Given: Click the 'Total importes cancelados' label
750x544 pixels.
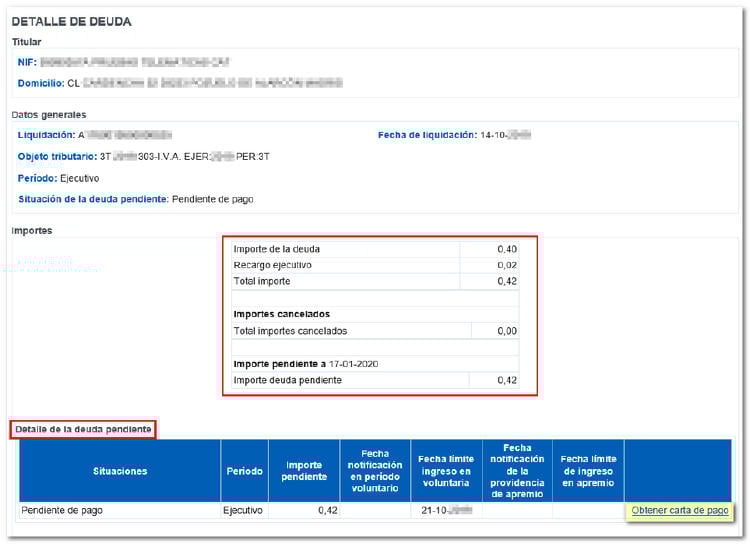Looking at the screenshot, I should point(290,331).
